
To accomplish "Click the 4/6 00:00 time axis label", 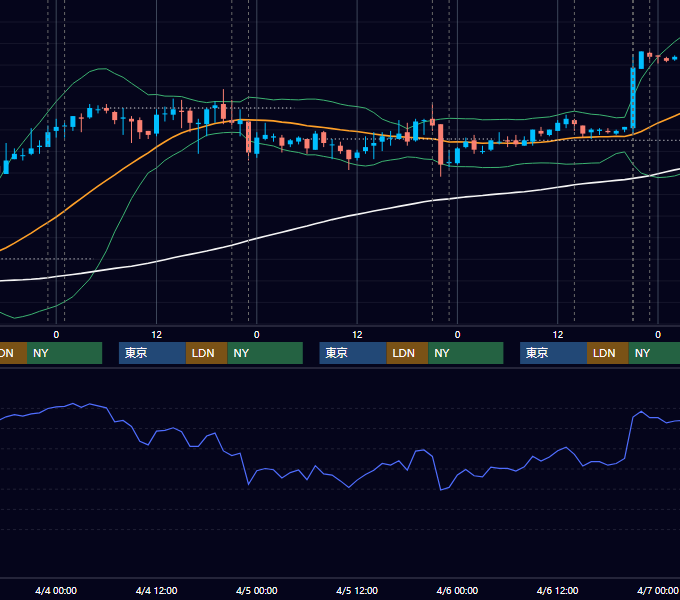I will [x=457, y=590].
